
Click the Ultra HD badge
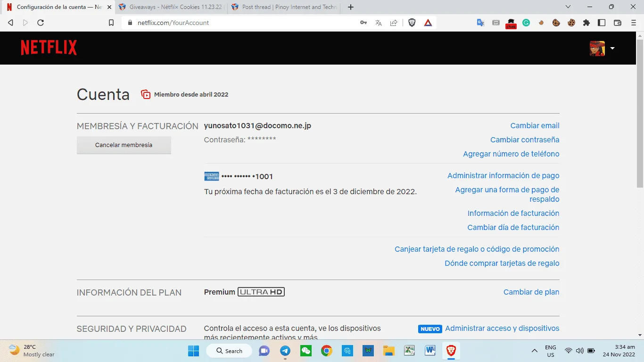tap(261, 292)
